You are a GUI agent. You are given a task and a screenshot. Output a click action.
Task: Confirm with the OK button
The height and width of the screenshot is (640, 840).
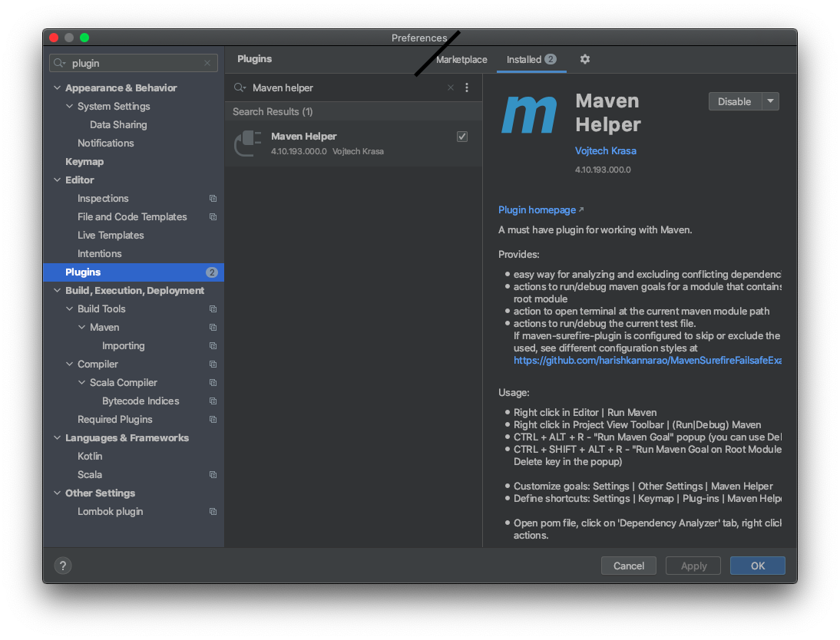pyautogui.click(x=758, y=566)
